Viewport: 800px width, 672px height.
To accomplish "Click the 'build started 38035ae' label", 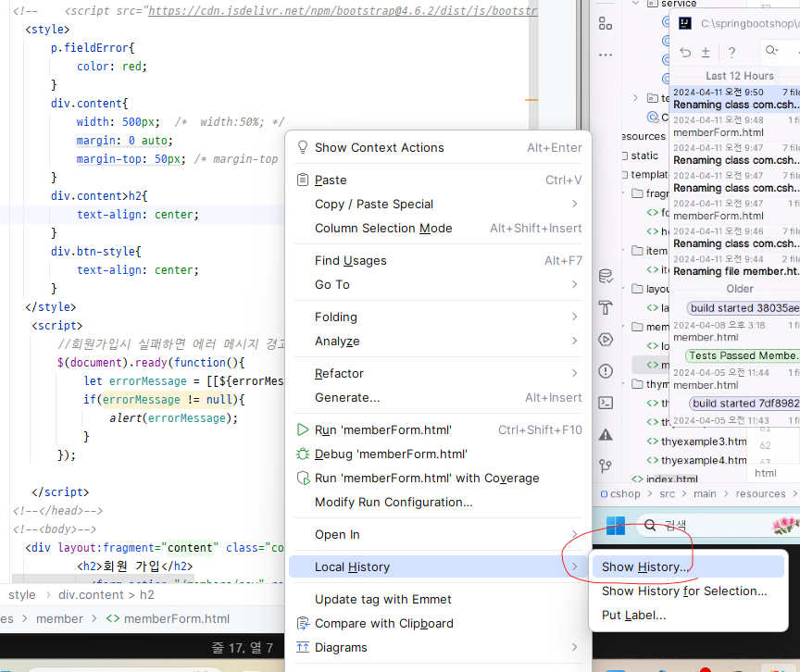I will pos(744,308).
